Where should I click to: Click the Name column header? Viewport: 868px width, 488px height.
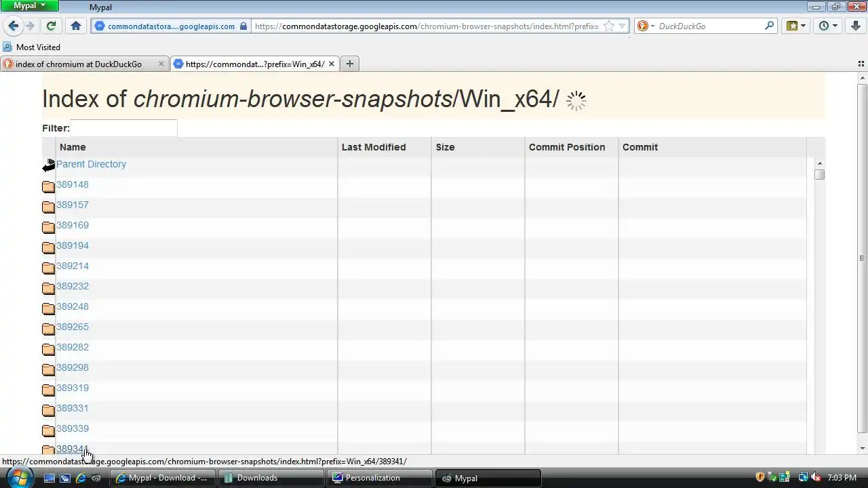coord(197,147)
